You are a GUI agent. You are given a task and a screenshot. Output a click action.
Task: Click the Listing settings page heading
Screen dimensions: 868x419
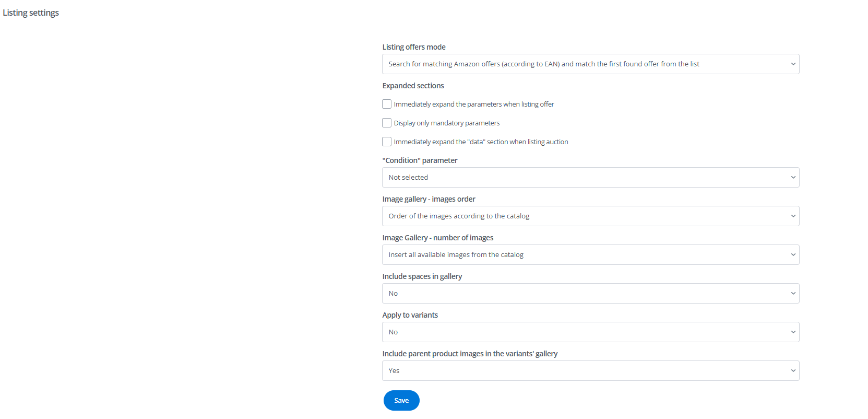pos(31,13)
